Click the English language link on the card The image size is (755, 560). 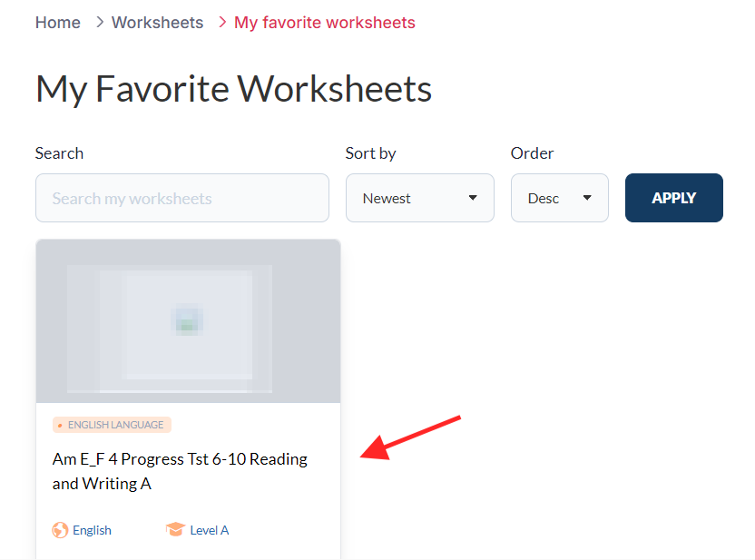92,530
